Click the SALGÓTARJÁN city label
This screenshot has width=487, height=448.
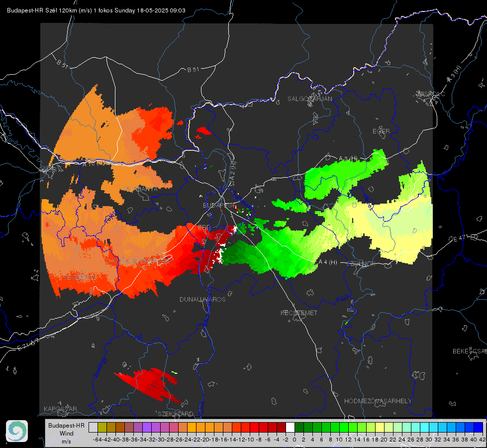click(x=309, y=99)
